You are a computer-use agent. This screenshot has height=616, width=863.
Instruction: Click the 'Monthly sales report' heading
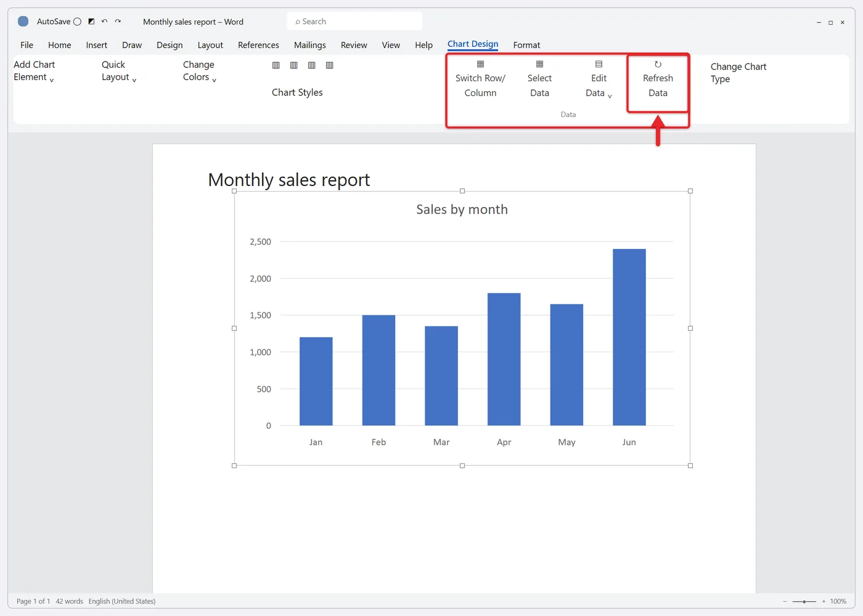pyautogui.click(x=289, y=180)
